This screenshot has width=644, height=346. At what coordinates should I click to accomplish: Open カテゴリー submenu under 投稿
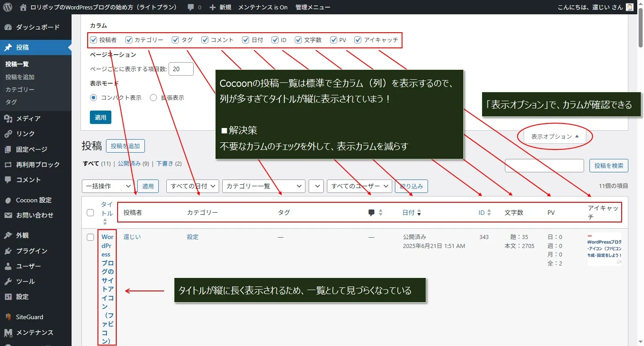20,90
